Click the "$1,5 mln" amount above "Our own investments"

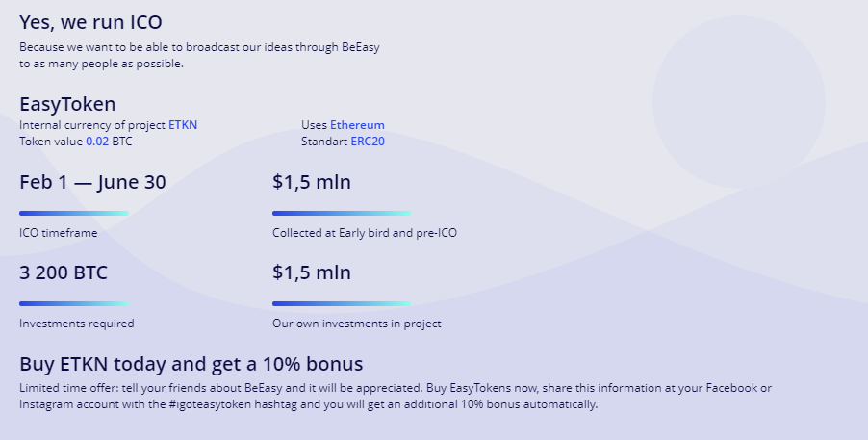312,272
